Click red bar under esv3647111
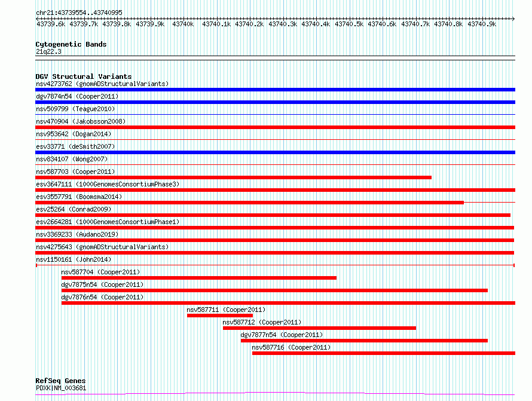 pos(275,190)
